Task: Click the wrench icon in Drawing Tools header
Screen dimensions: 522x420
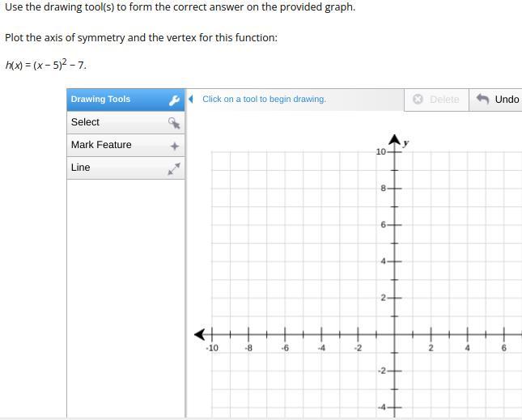Action: click(174, 100)
